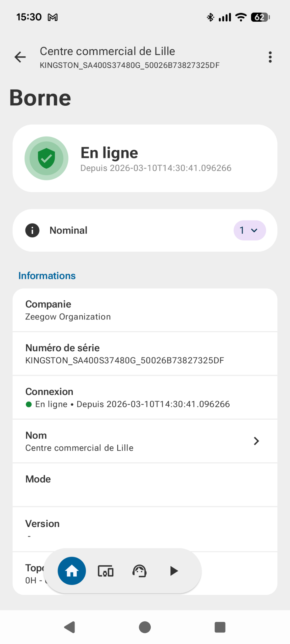The width and height of the screenshot is (290, 644).
Task: Tap the green shield status icon
Action: [47, 158]
